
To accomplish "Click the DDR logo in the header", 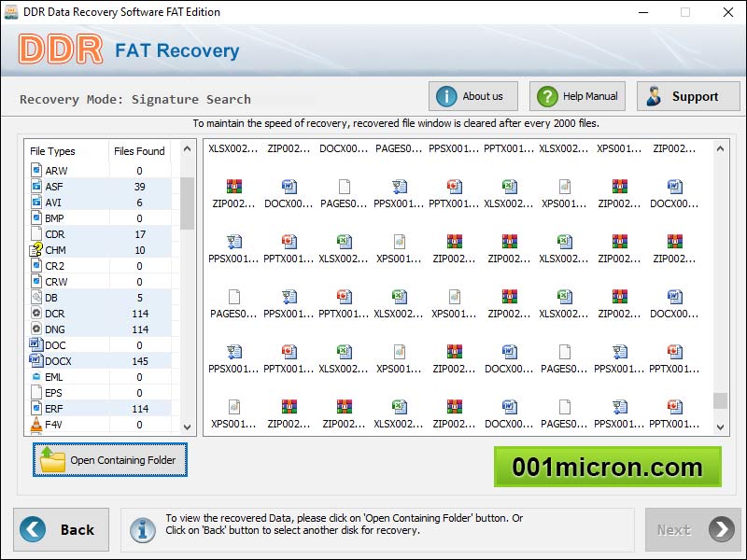I will [61, 51].
